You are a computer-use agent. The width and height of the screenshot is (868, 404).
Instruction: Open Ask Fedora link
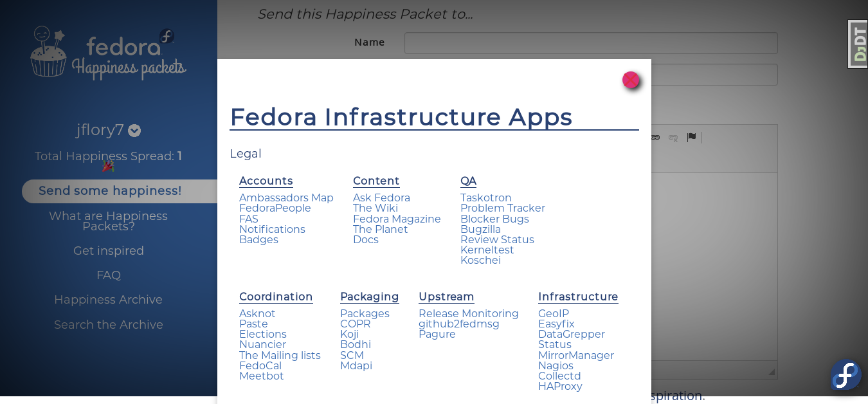click(381, 198)
